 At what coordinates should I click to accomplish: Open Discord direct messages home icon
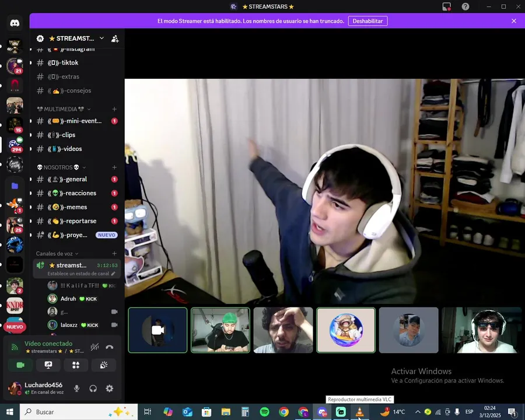15,23
